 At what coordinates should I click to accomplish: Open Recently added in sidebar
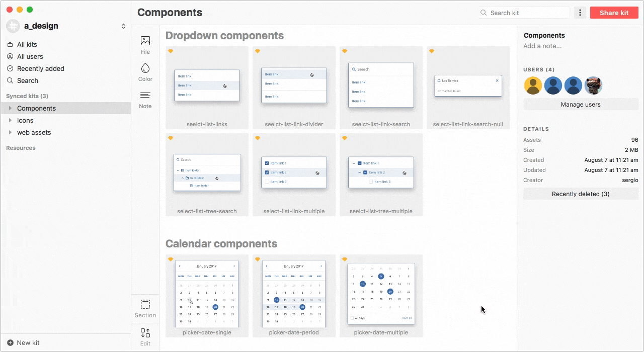pos(40,68)
